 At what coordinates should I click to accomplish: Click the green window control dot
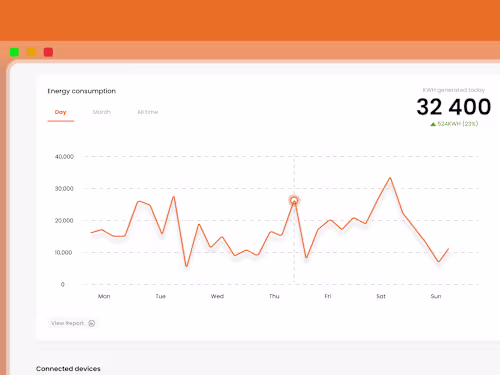pos(14,52)
